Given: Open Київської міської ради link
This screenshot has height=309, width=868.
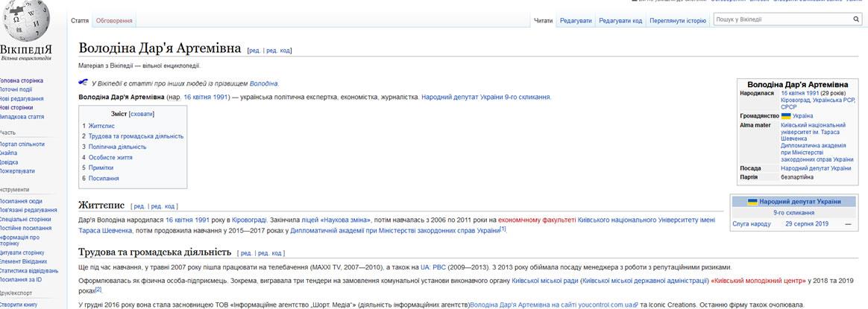Looking at the screenshot, I should (544, 281).
